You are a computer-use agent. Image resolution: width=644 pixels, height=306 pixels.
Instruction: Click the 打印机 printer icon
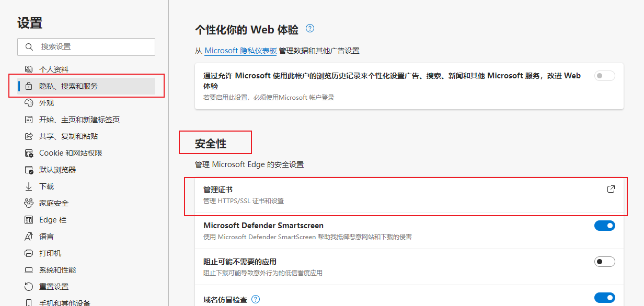[29, 253]
